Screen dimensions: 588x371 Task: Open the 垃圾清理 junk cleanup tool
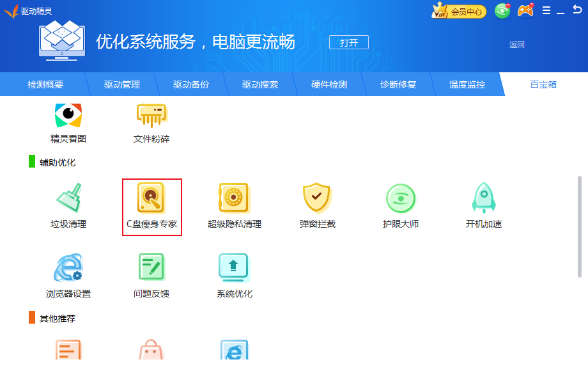[68, 198]
